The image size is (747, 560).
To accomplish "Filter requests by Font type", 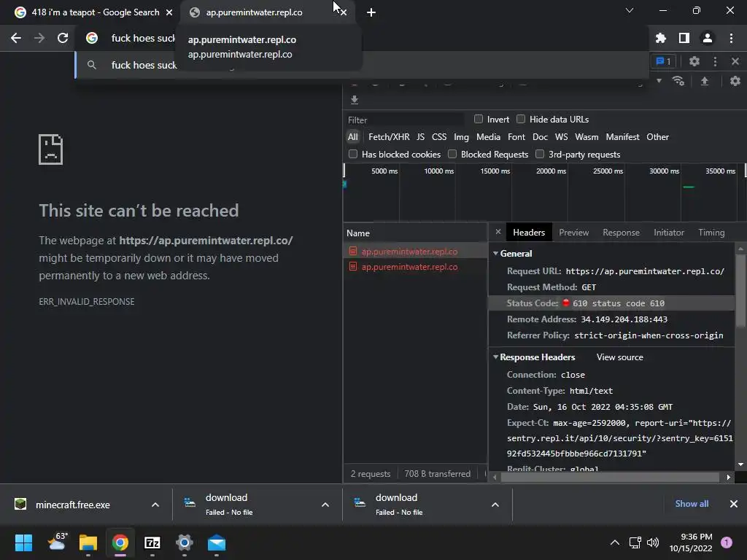I will [x=516, y=136].
